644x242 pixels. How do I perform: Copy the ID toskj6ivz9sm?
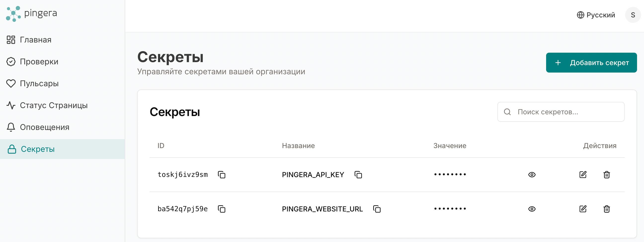coord(222,174)
